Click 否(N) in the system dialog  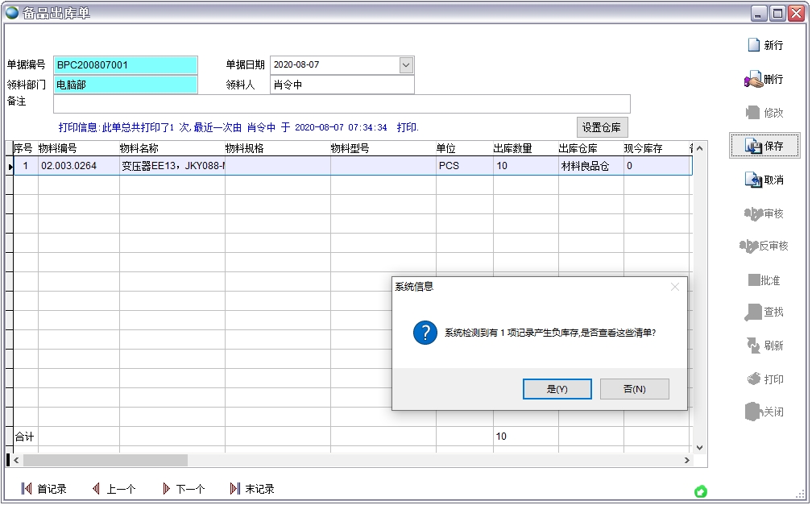pos(634,389)
